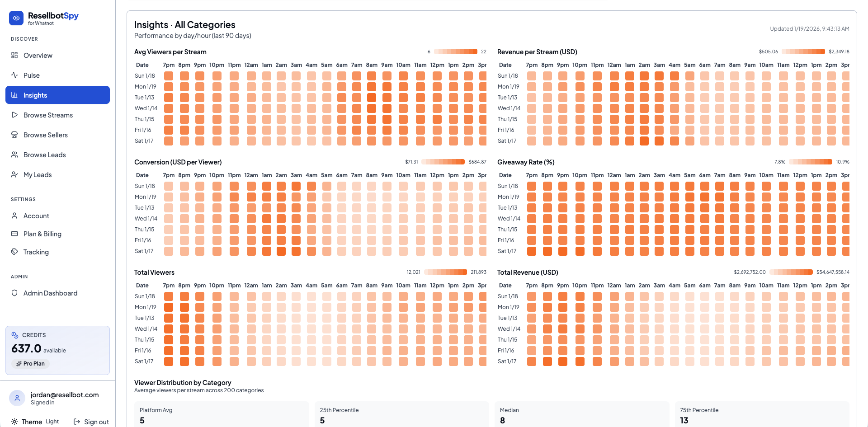The image size is (868, 427).
Task: Click the ResellbotSpy eye logo
Action: coord(16,18)
